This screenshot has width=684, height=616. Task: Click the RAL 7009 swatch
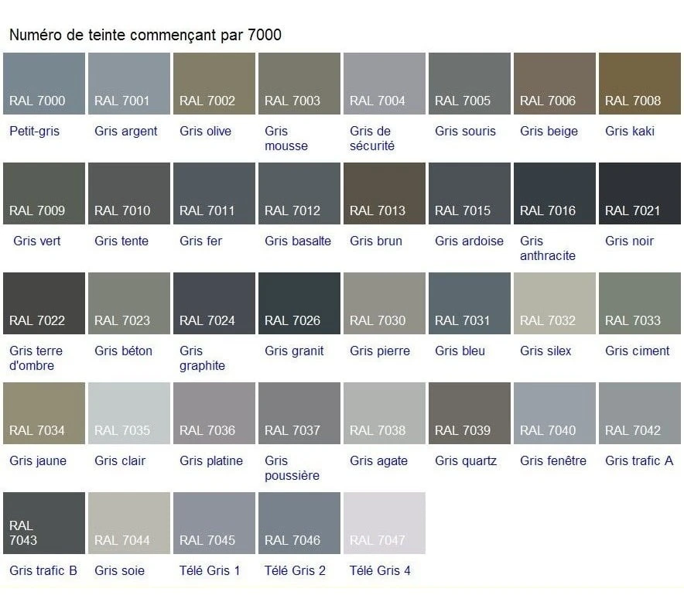tap(44, 193)
